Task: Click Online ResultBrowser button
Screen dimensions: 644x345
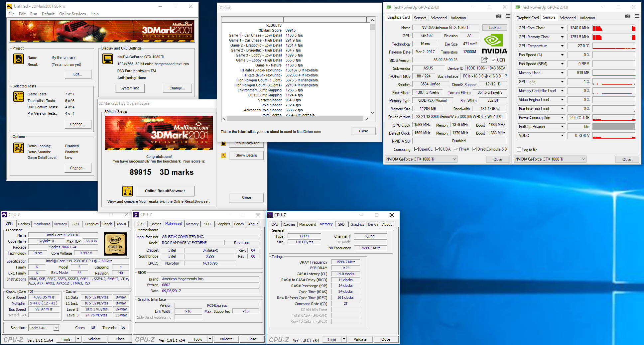Action: click(165, 191)
